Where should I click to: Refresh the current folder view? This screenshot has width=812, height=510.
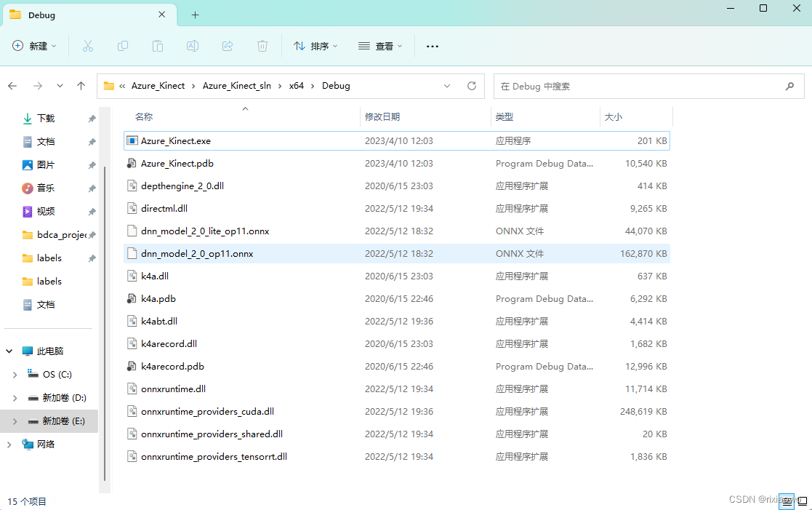(x=472, y=86)
